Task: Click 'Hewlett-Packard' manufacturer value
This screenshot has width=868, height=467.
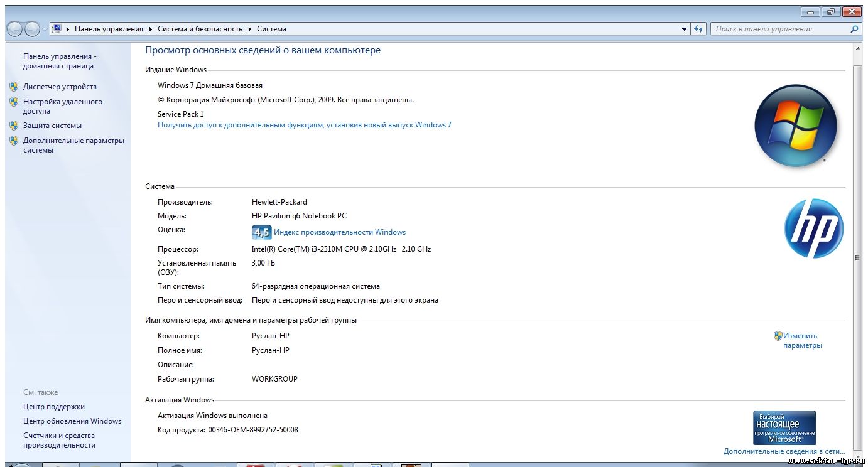Action: pos(279,202)
